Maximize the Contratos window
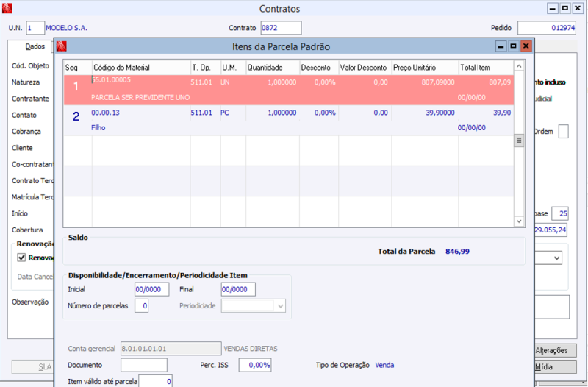Image resolution: width=588 pixels, height=387 pixels. point(565,8)
